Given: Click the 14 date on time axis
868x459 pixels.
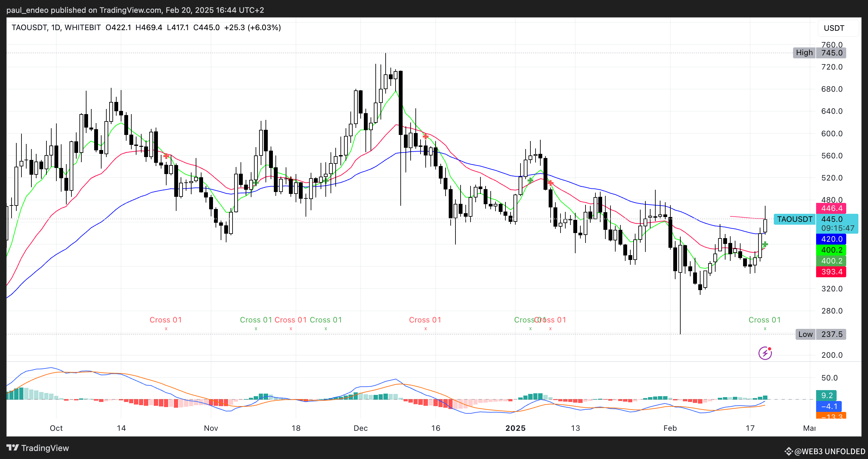Looking at the screenshot, I should (121, 428).
